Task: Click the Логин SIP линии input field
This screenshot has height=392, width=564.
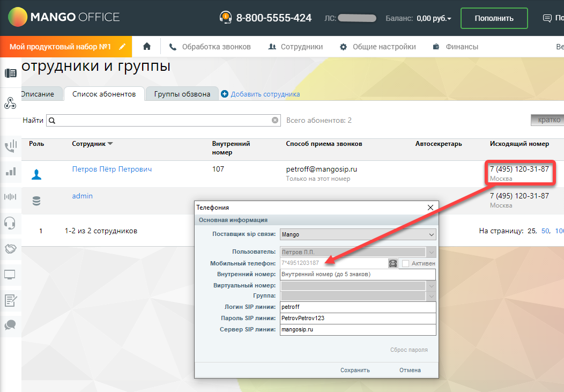Action: pyautogui.click(x=358, y=307)
